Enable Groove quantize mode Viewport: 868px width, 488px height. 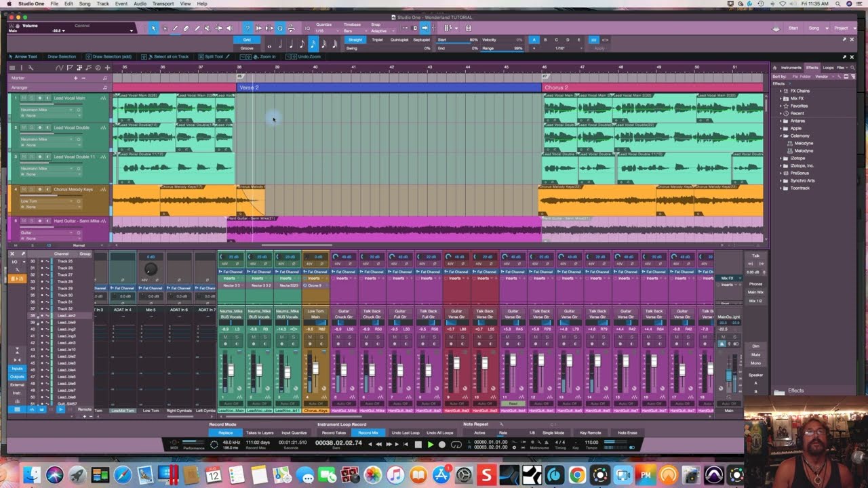coord(247,48)
